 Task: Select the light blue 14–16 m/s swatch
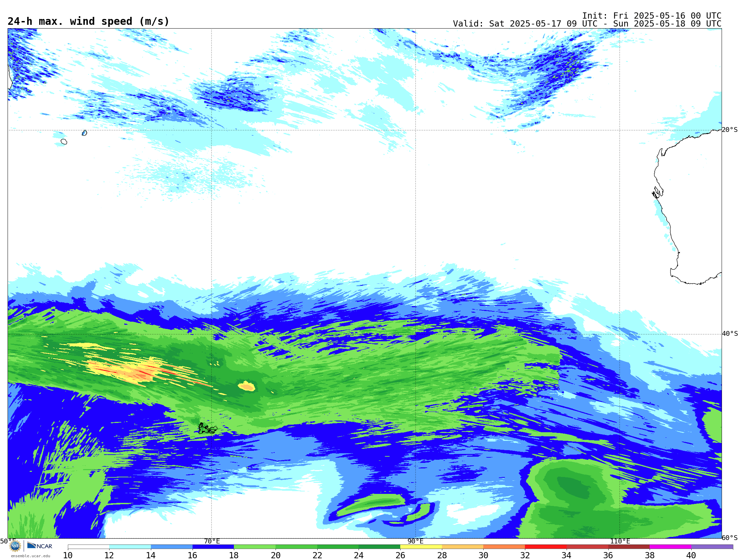[x=172, y=547]
